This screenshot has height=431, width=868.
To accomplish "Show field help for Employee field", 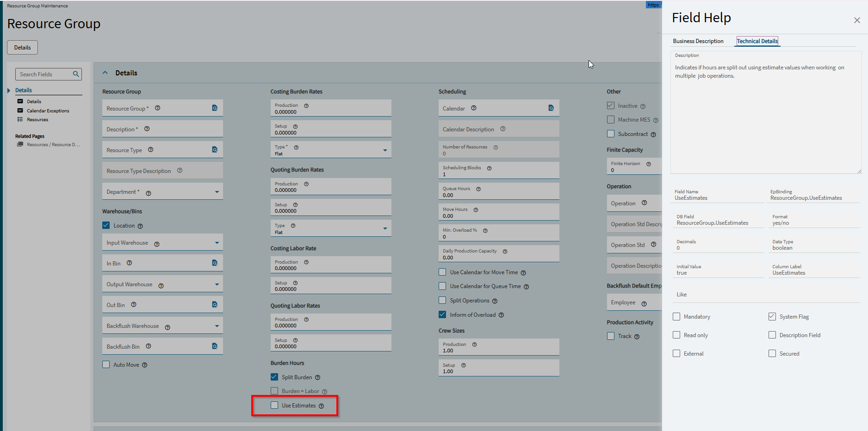I will [x=644, y=304].
